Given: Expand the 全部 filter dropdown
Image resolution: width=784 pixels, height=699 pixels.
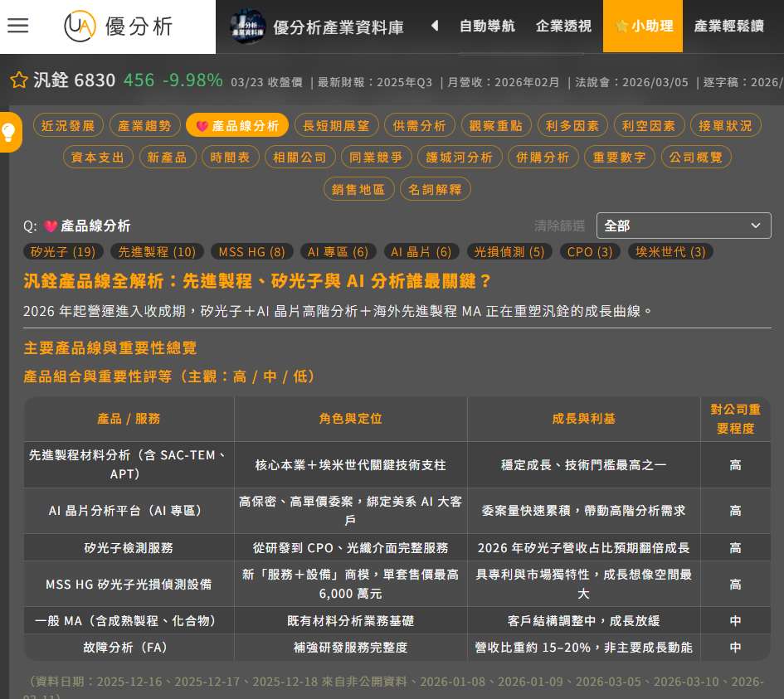Looking at the screenshot, I should point(683,226).
